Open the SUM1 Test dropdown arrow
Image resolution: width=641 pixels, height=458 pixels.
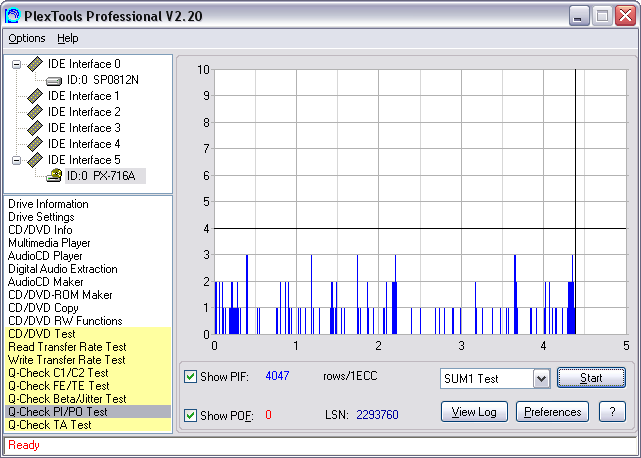coord(541,379)
